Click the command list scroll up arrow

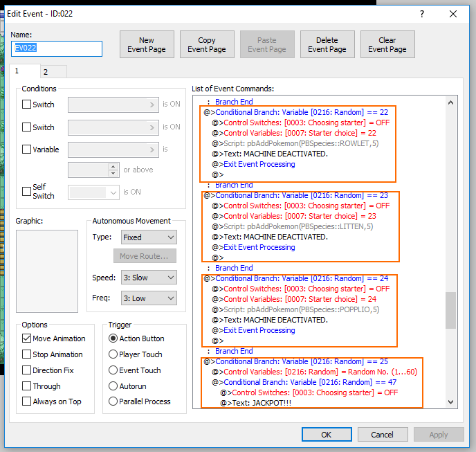tap(451, 102)
